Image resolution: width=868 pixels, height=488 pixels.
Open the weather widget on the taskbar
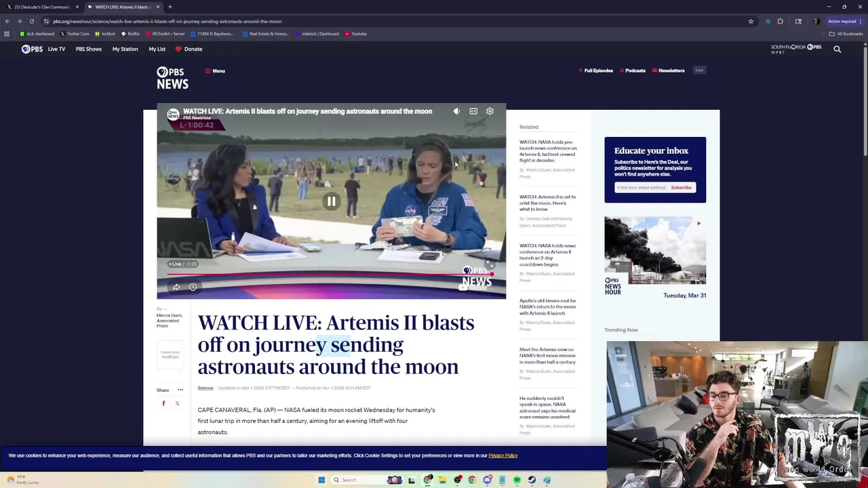(24, 480)
